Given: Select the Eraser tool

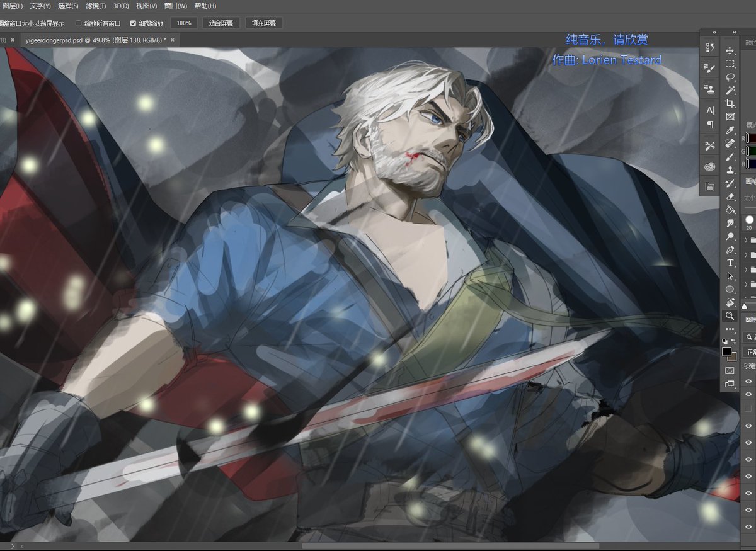Looking at the screenshot, I should (x=730, y=196).
